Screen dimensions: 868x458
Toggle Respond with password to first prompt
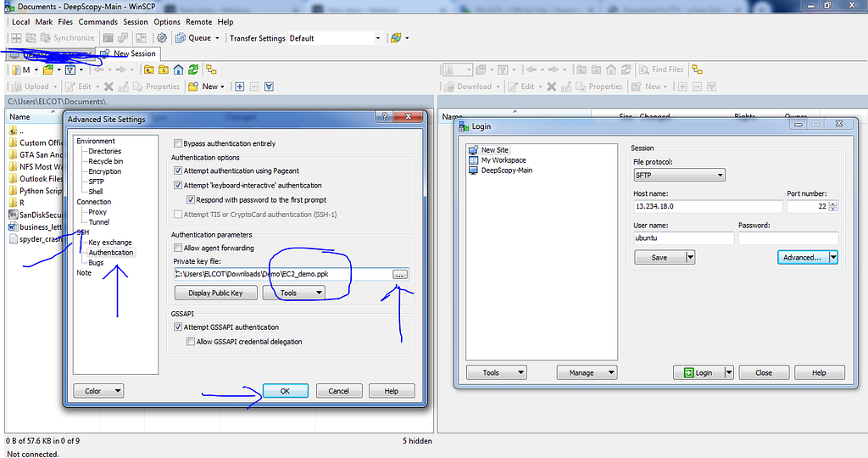191,199
